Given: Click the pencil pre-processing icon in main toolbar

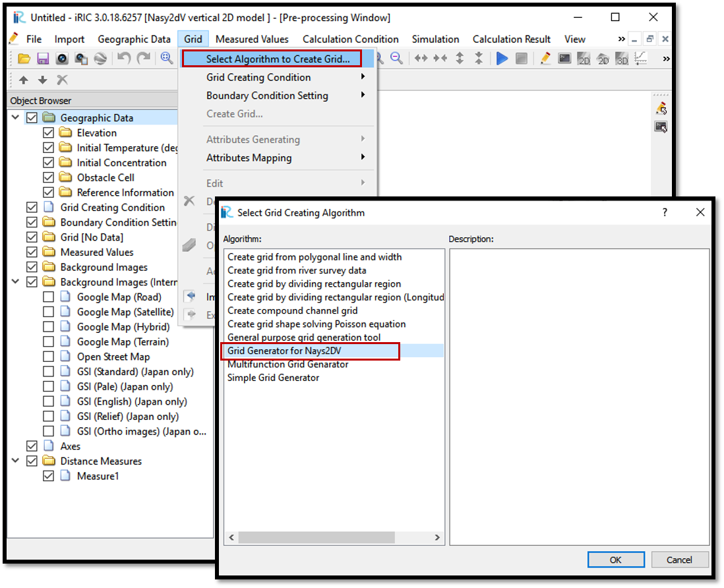Looking at the screenshot, I should pyautogui.click(x=545, y=58).
